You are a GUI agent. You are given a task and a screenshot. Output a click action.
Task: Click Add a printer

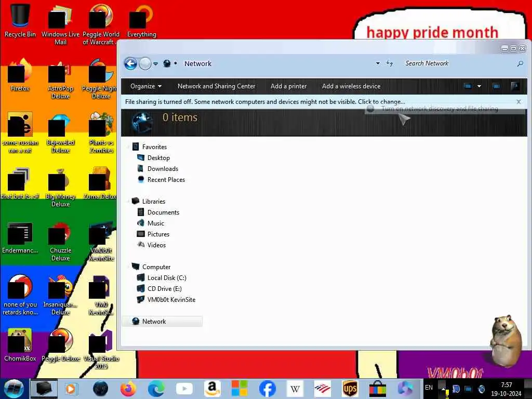point(289,86)
